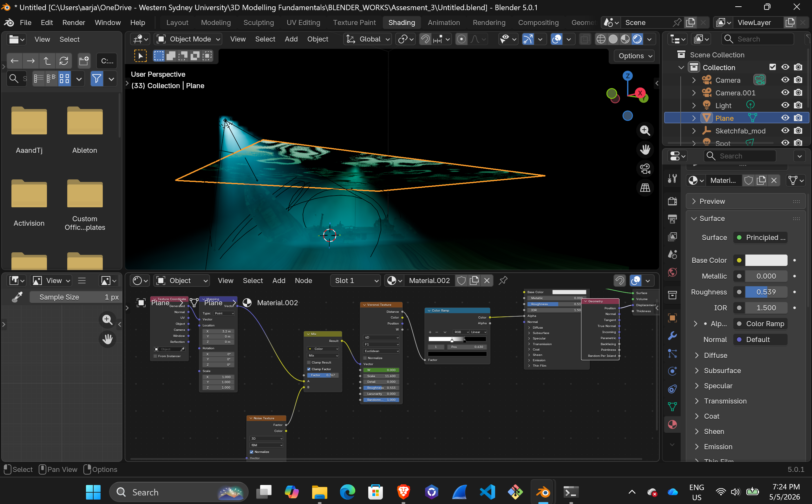Duplicate Material.002 with new material icon
812x504 pixels.
pyautogui.click(x=474, y=281)
